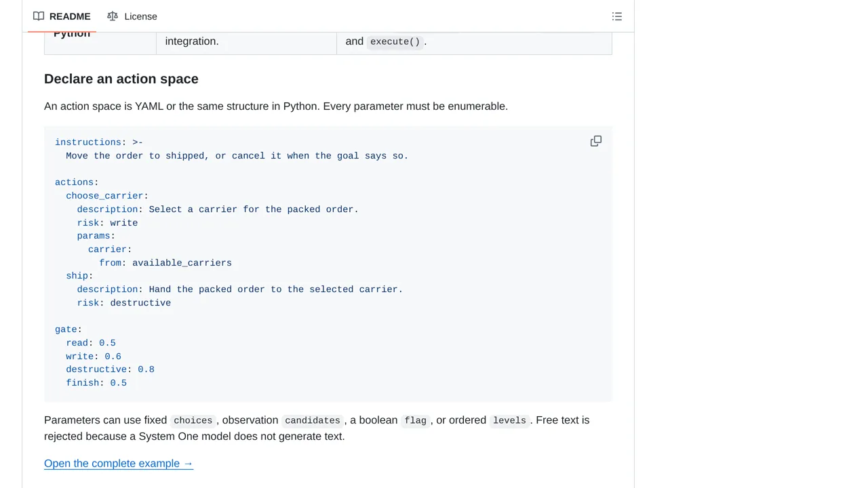Click the 'choose_carrier:' key in code
Screen dimensions: 868x488
pos(107,196)
